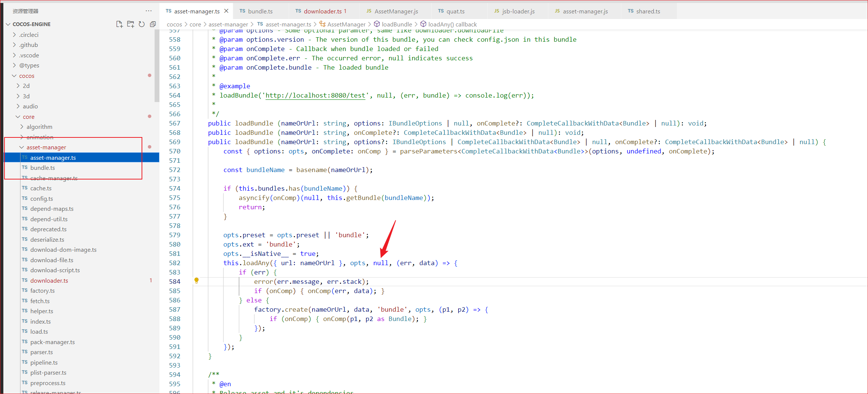Viewport: 868px width, 394px height.
Task: Refresh the explorer file tree
Action: point(142,24)
